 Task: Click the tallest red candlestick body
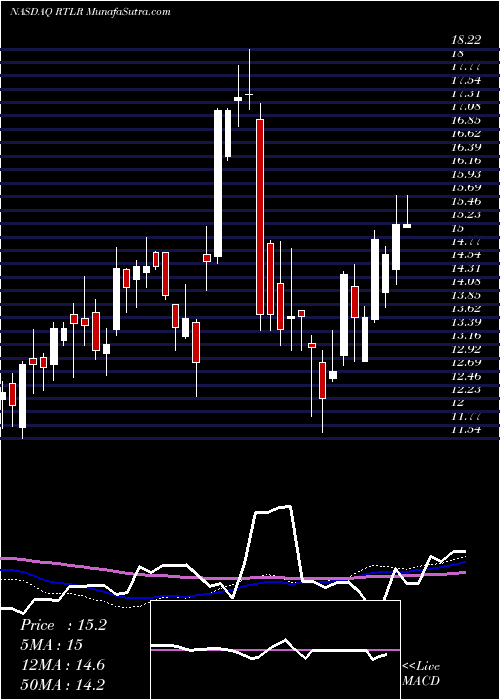(260, 217)
